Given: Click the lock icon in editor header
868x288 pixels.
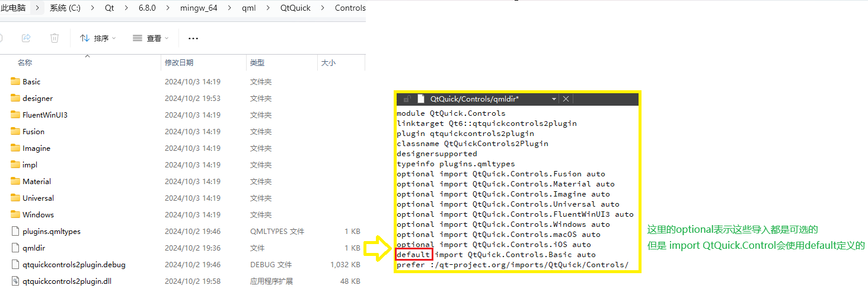Looking at the screenshot, I should (x=407, y=99).
